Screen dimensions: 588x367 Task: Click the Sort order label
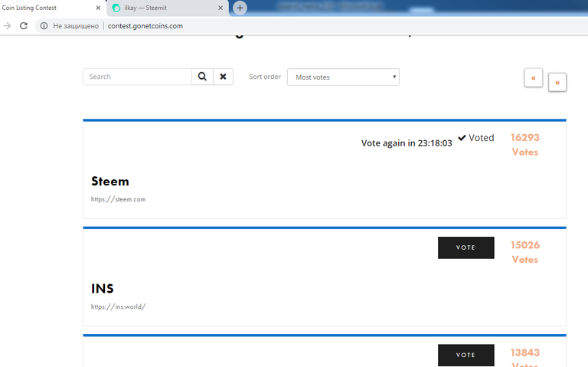(x=265, y=77)
